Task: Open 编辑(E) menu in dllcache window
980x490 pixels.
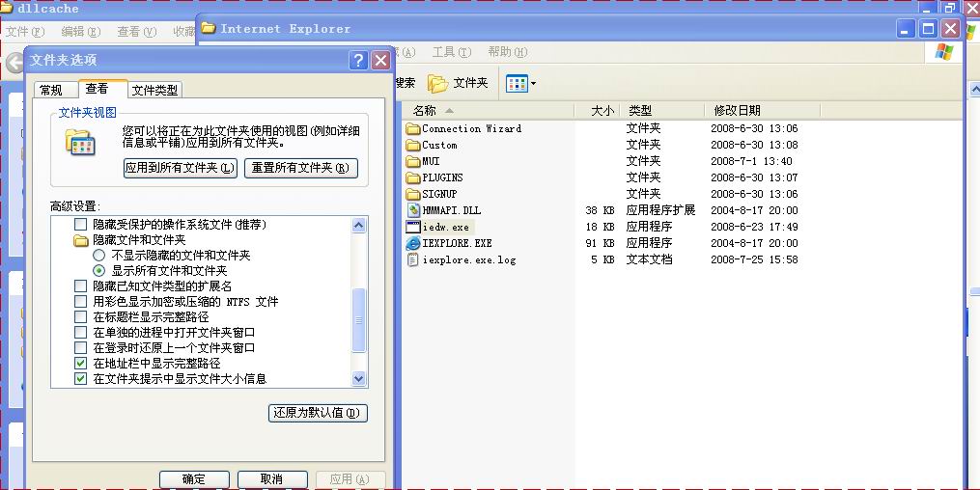Action: [81, 31]
